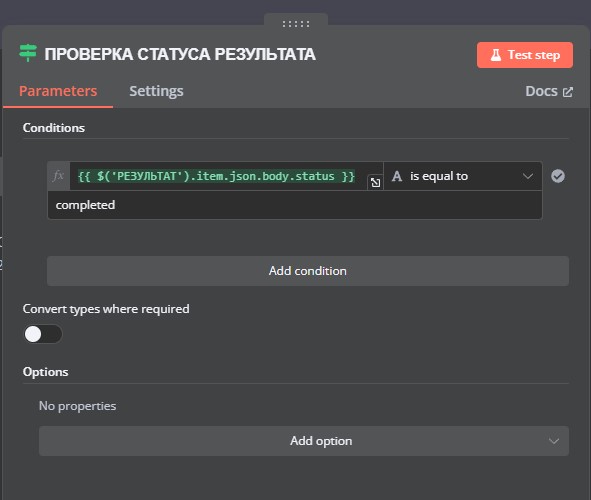The width and height of the screenshot is (591, 500).
Task: Select the Parameters tab
Action: tap(58, 91)
